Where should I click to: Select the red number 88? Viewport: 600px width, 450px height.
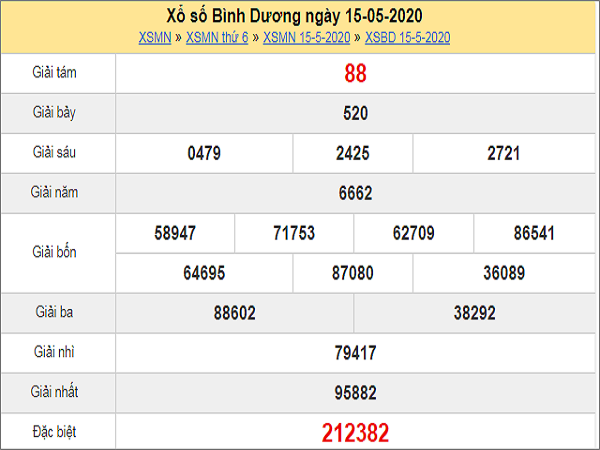[x=355, y=73]
